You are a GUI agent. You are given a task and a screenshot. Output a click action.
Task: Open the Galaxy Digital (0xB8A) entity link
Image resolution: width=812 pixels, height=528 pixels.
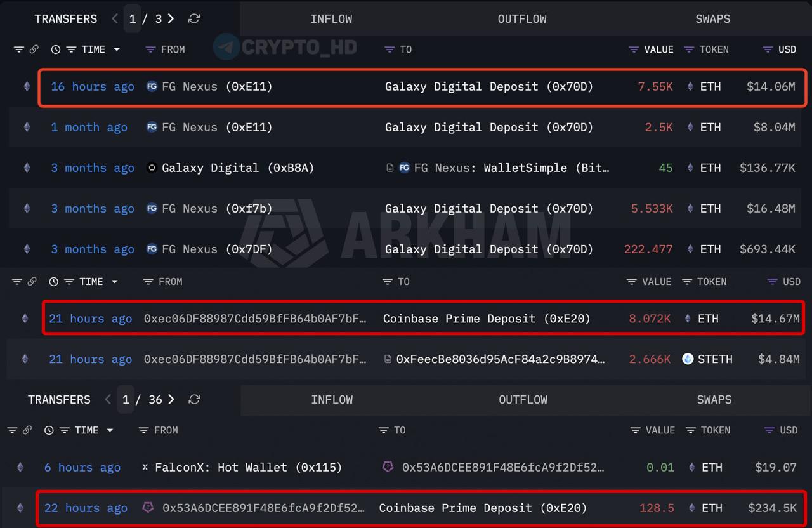click(x=238, y=168)
